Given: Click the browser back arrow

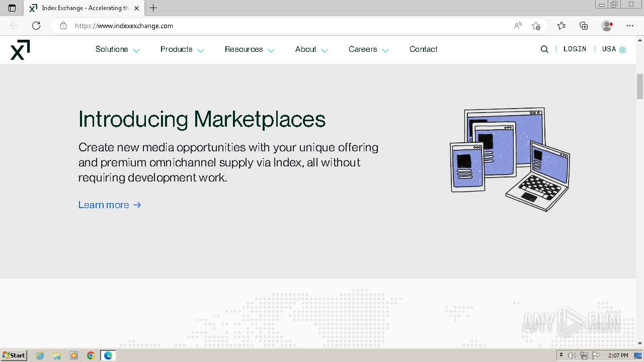Looking at the screenshot, I should 14,26.
